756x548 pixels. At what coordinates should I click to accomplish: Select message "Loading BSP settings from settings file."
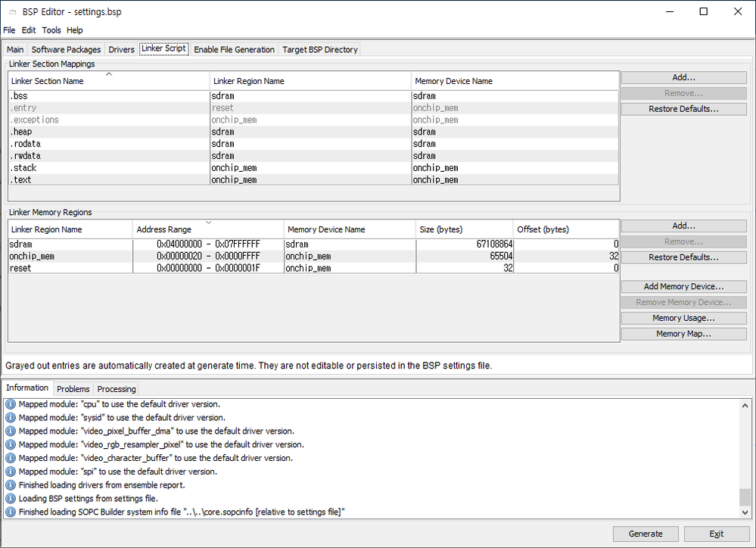coord(89,499)
